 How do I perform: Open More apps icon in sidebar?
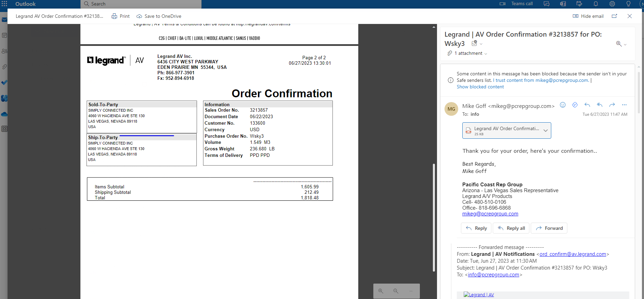tap(4, 129)
